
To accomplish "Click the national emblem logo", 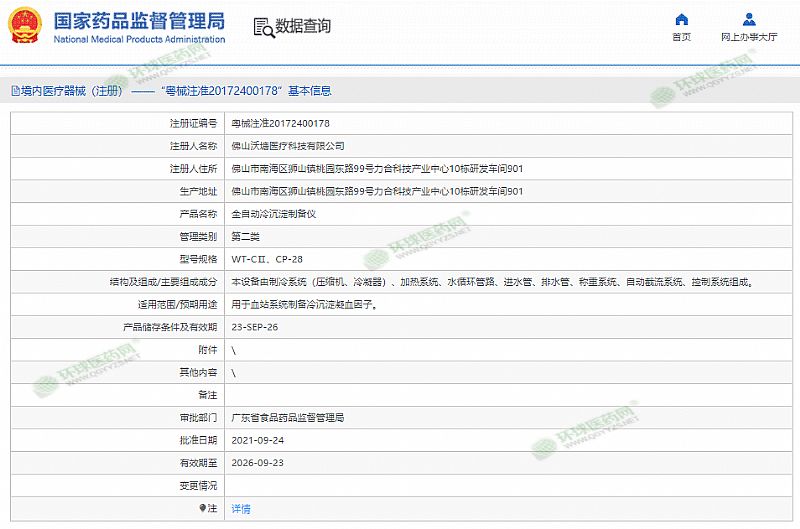I will 26,27.
